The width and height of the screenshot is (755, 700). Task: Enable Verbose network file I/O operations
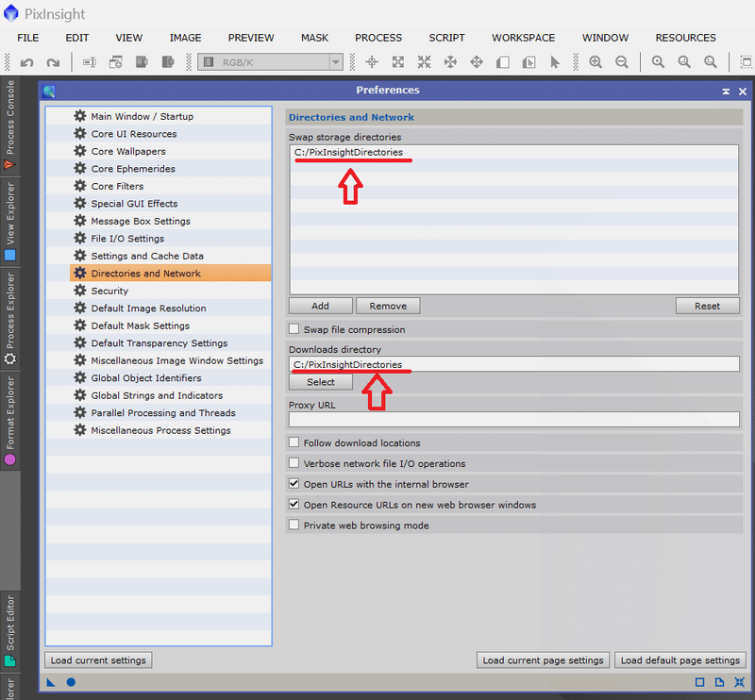294,463
